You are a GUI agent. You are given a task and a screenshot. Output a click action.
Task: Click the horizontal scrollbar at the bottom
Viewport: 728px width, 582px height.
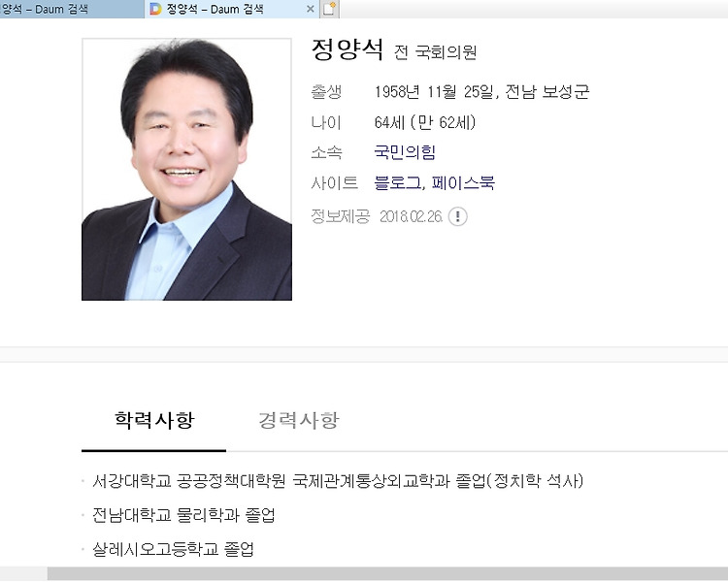387,573
